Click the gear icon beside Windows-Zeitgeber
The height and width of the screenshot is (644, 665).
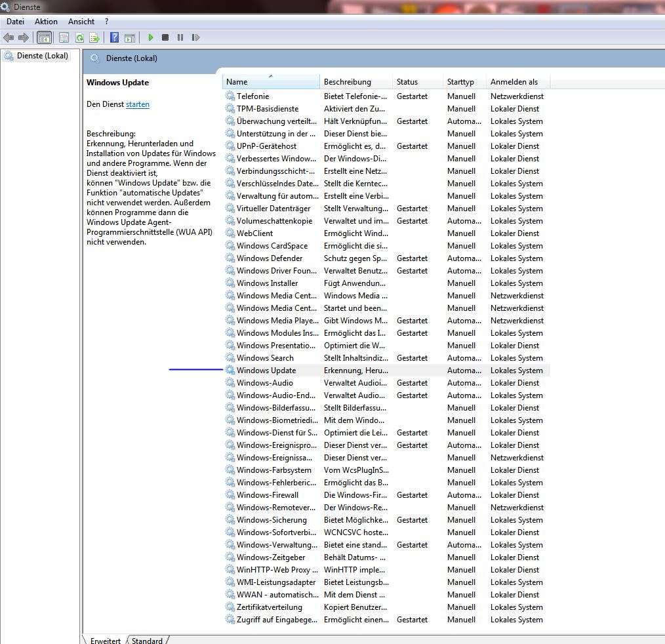[230, 557]
